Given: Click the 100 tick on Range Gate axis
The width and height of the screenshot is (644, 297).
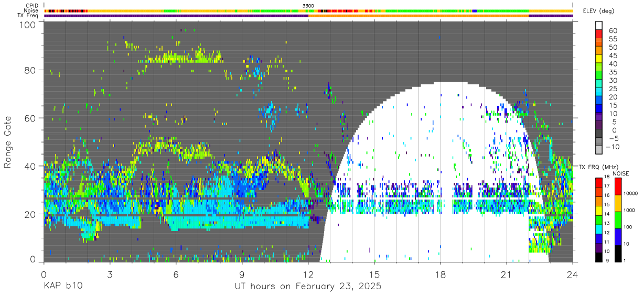Looking at the screenshot, I should pyautogui.click(x=27, y=25).
